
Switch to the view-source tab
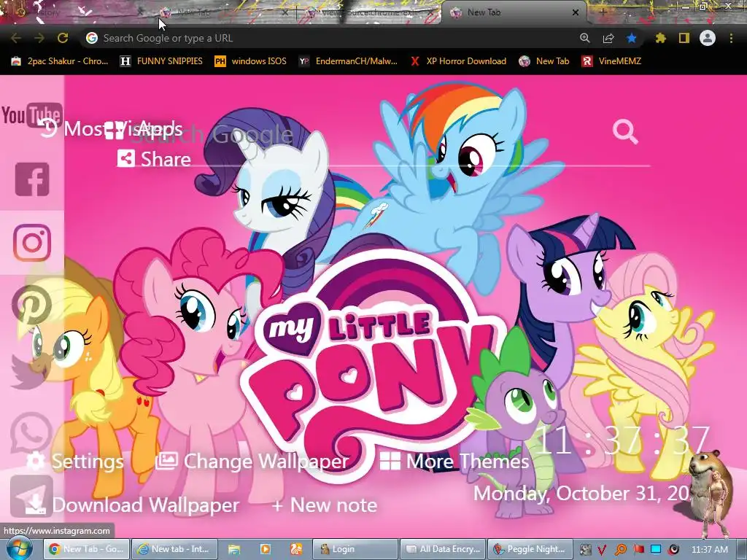pyautogui.click(x=369, y=12)
